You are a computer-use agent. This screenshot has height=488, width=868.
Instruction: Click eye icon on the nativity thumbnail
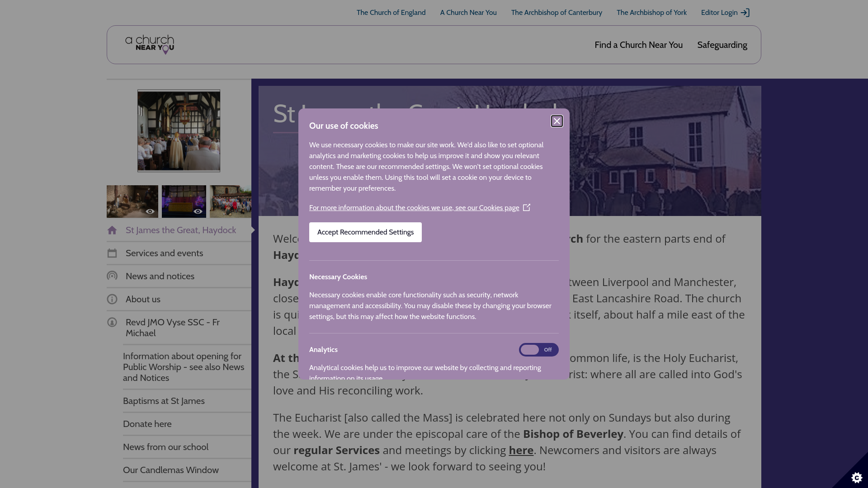150,211
